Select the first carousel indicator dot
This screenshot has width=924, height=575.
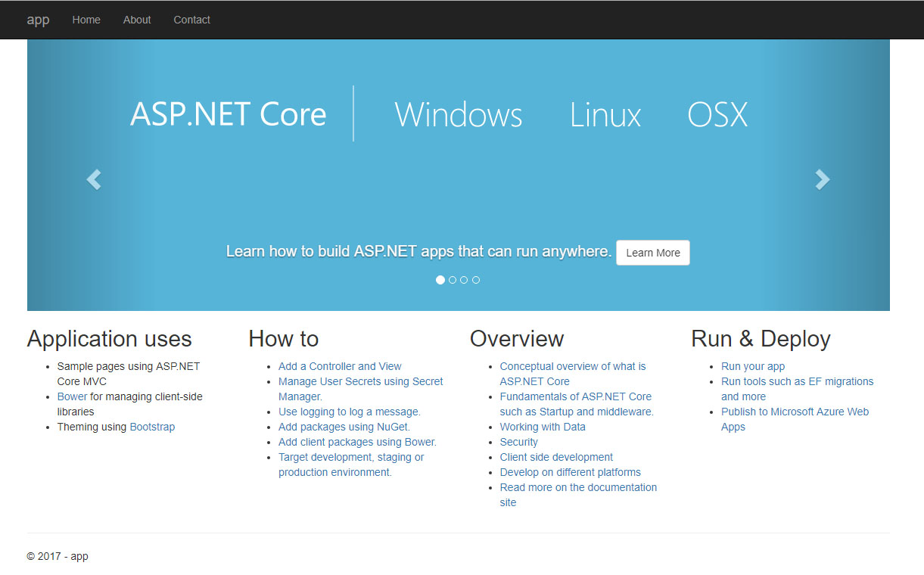pyautogui.click(x=440, y=280)
